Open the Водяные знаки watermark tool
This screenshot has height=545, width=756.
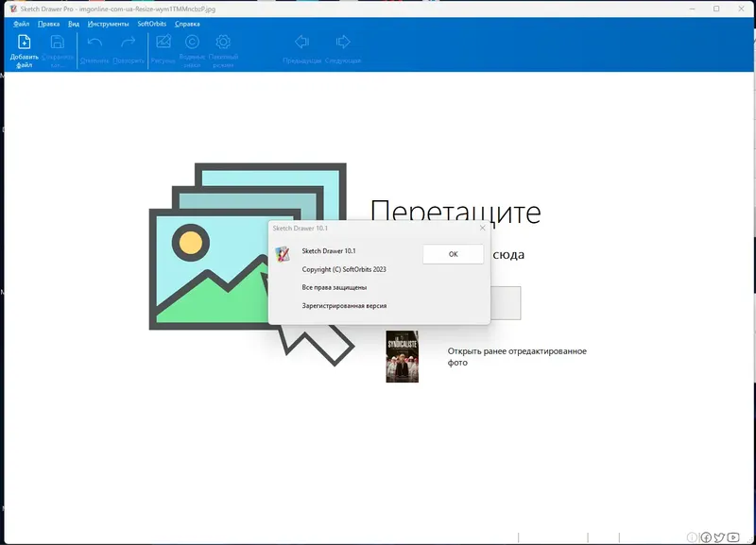pyautogui.click(x=191, y=43)
